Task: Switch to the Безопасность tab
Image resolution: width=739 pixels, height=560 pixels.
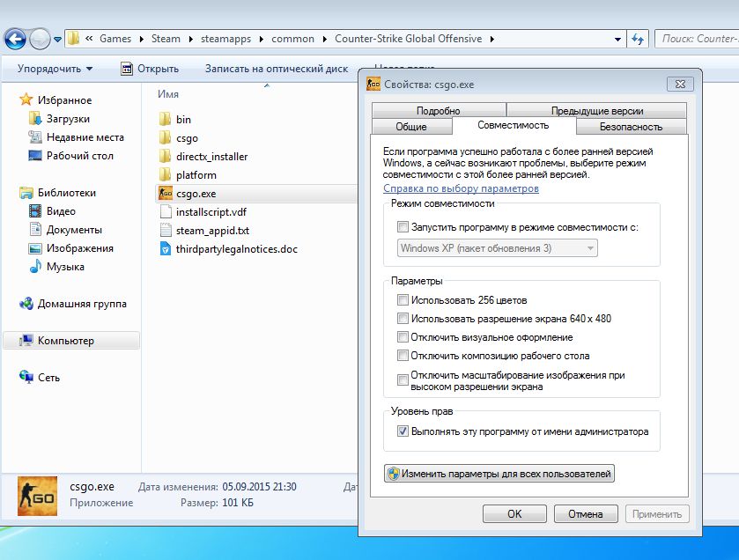Action: pyautogui.click(x=631, y=127)
